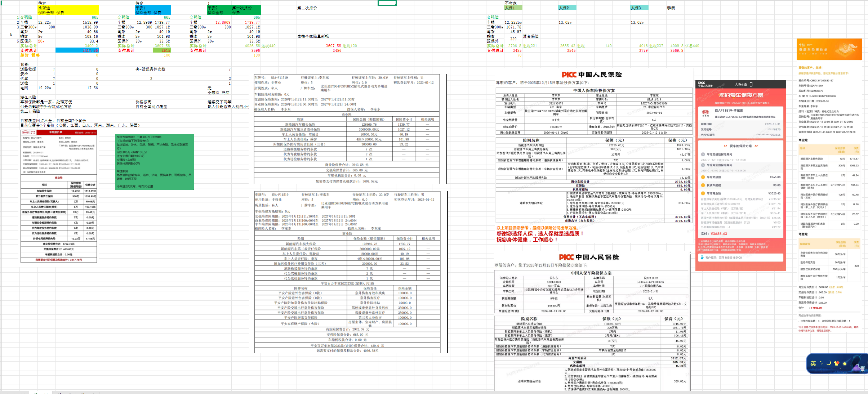Screen dimensions: 868x394
Task: Switch to the currently active sheet tab
Action: [41, 393]
